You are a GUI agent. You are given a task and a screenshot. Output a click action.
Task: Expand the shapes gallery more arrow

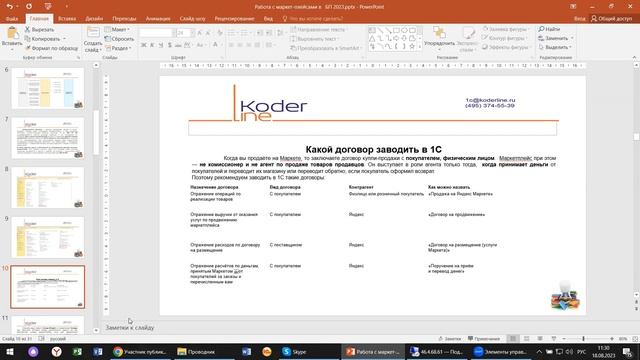420,47
